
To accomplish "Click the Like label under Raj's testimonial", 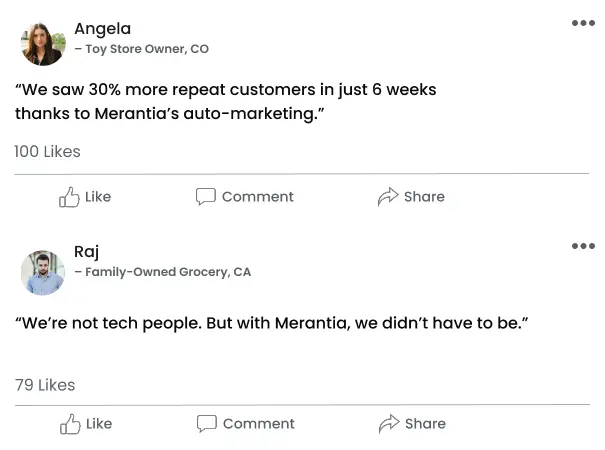I will click(x=99, y=424).
